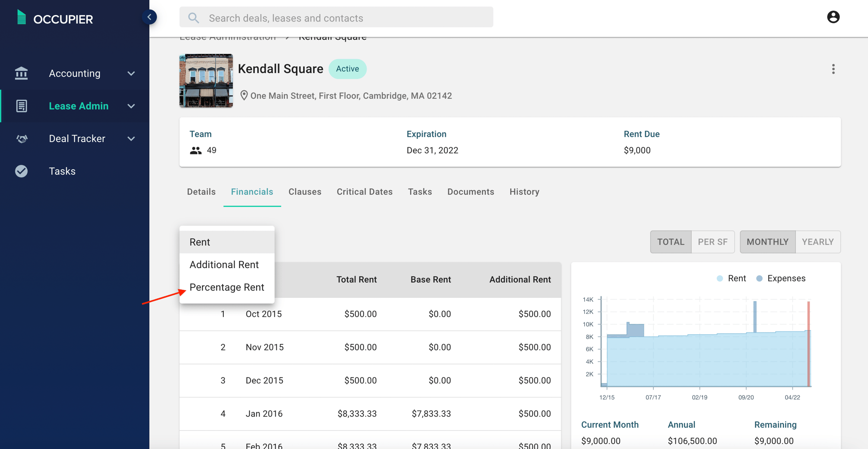
Task: Click the Lease Admin document icon
Action: 21,106
